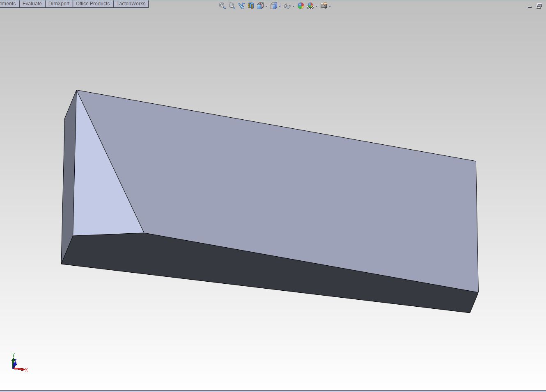The width and height of the screenshot is (546, 392).
Task: Select the Office Products tab
Action: click(x=93, y=4)
